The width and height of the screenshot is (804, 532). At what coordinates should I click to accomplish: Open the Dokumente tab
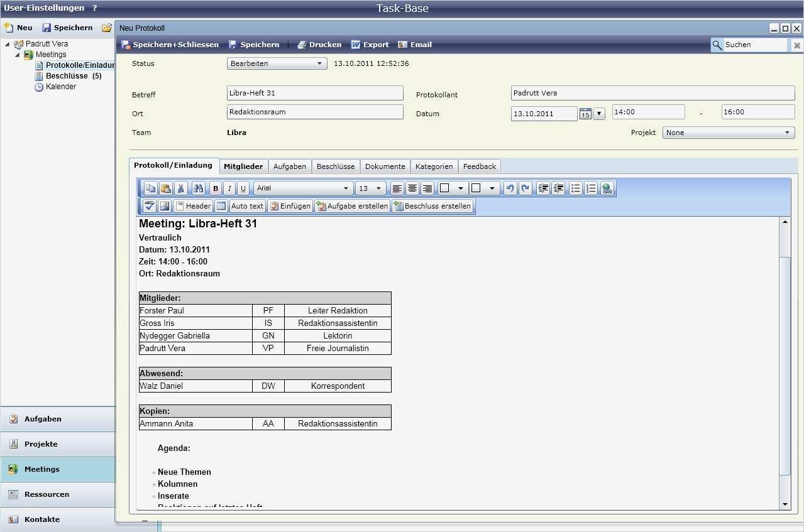click(x=385, y=166)
